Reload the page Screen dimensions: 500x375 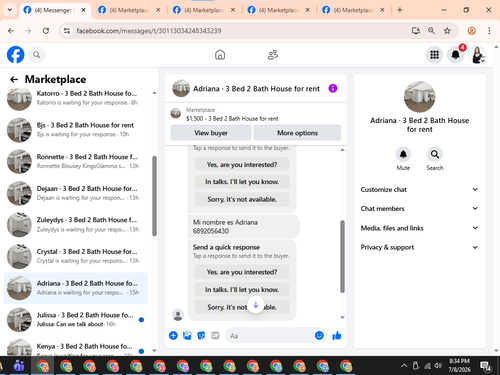[x=46, y=31]
